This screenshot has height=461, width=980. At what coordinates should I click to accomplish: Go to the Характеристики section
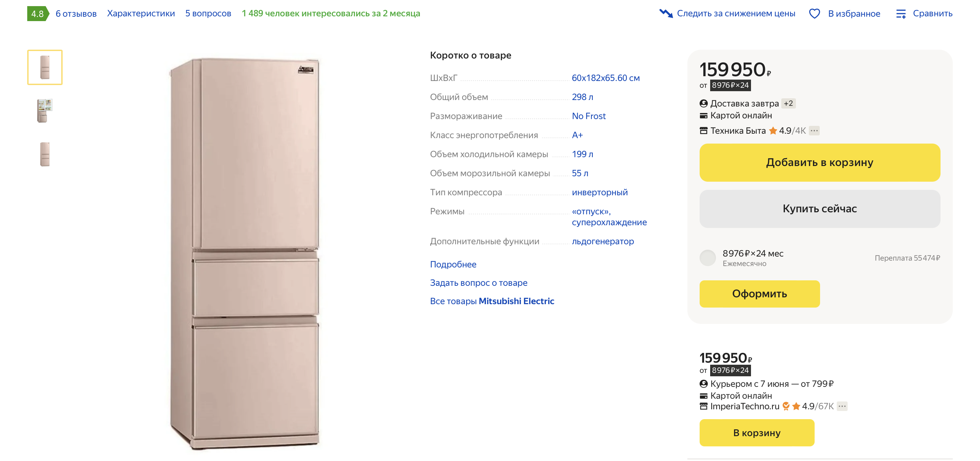141,14
